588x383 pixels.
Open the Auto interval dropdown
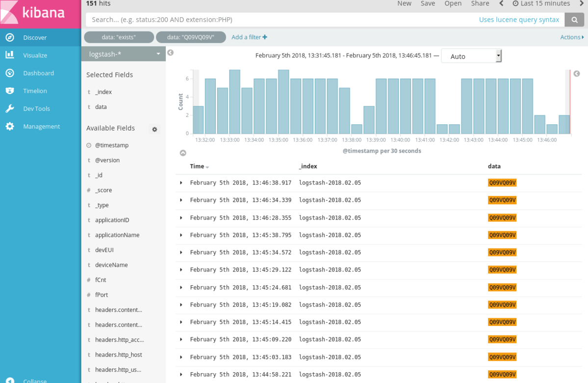471,56
